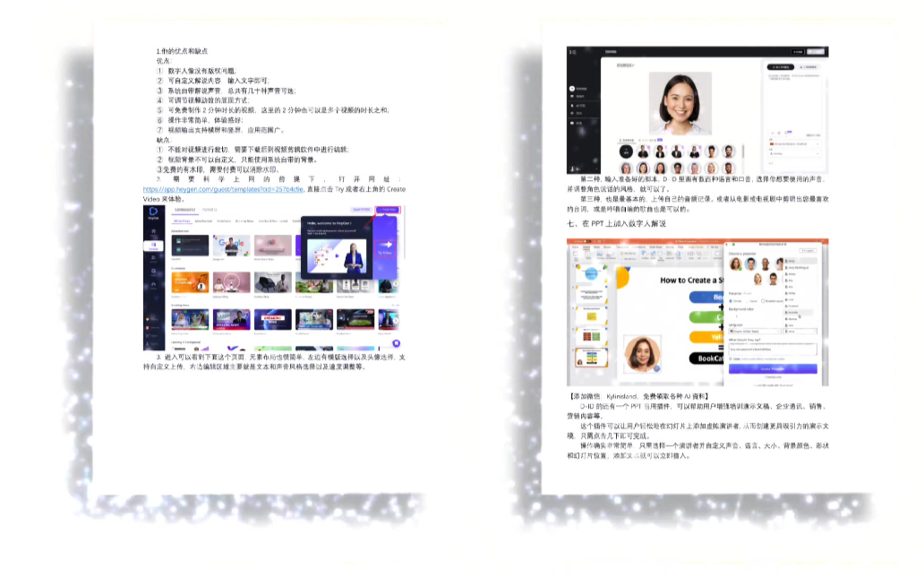Screen dimensions: 924x578
Task: Click the line mentioning Kylinisland
Action: coord(638,397)
